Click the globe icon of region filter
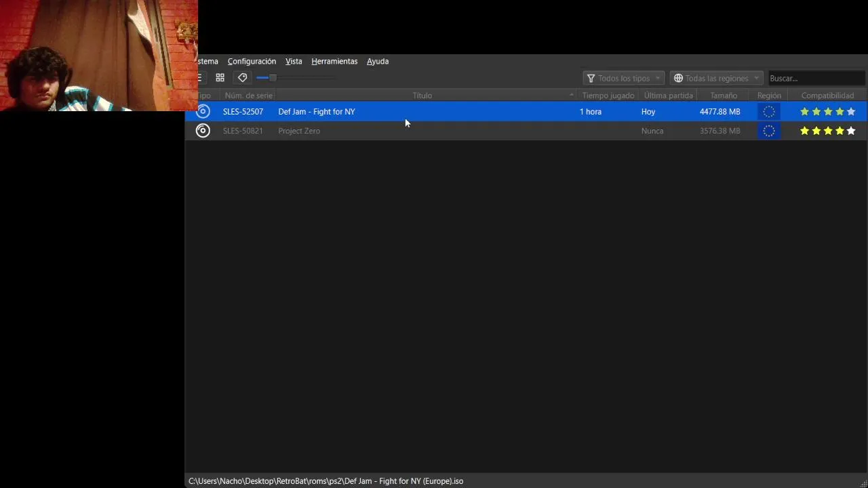Screen dimensions: 868x488 [678, 78]
